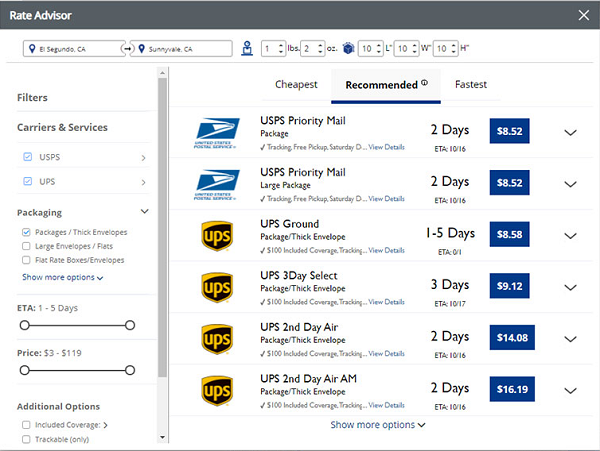The width and height of the screenshot is (600, 451).
Task: Click the weight scale icon
Action: (247, 49)
